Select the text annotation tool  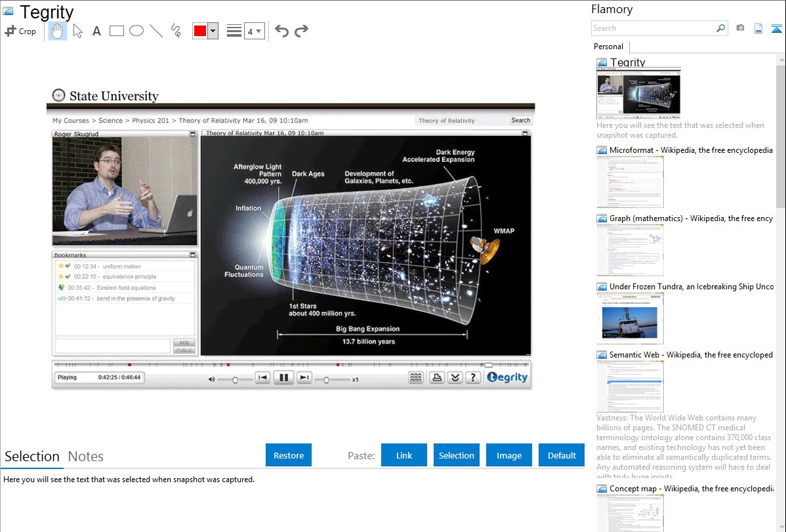pyautogui.click(x=96, y=31)
